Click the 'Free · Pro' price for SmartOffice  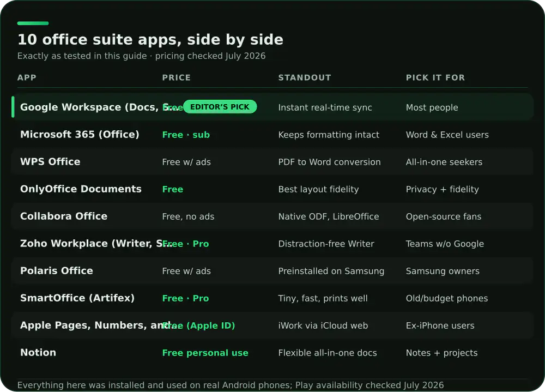click(186, 298)
